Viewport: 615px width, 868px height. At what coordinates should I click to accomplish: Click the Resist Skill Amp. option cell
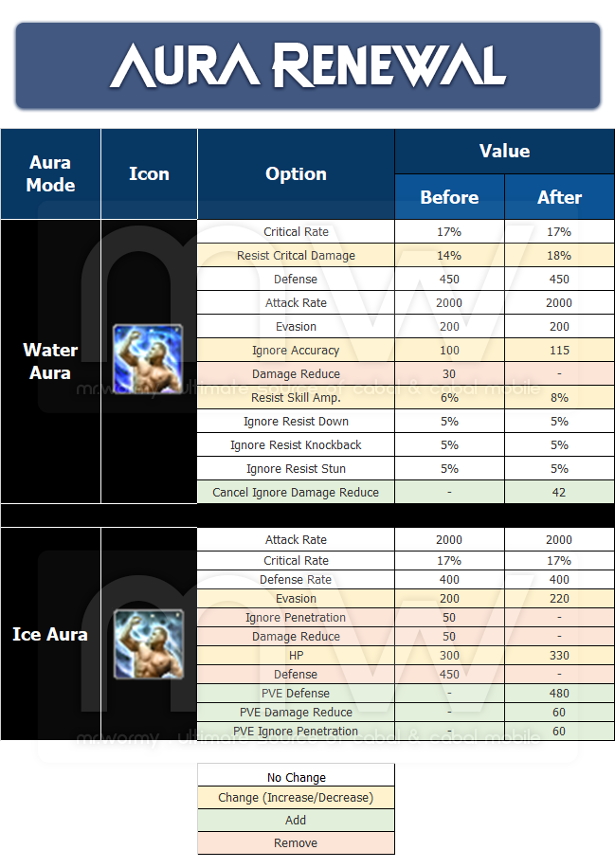coord(296,398)
